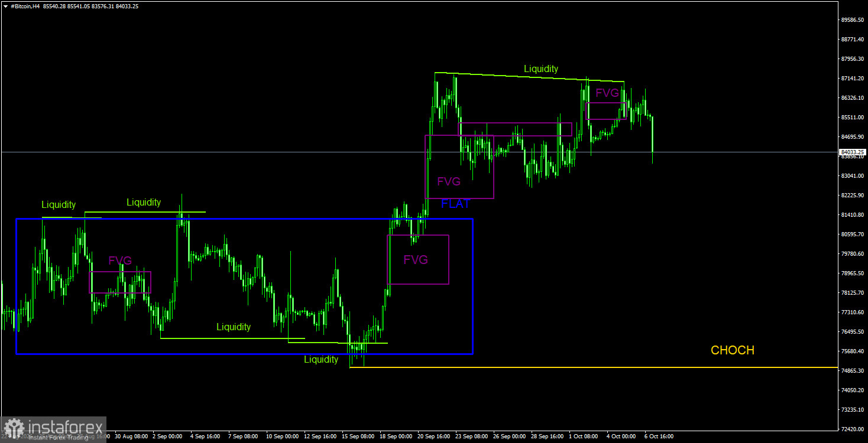This screenshot has width=868, height=443.
Task: Select the blue FLAT label
Action: (x=456, y=204)
